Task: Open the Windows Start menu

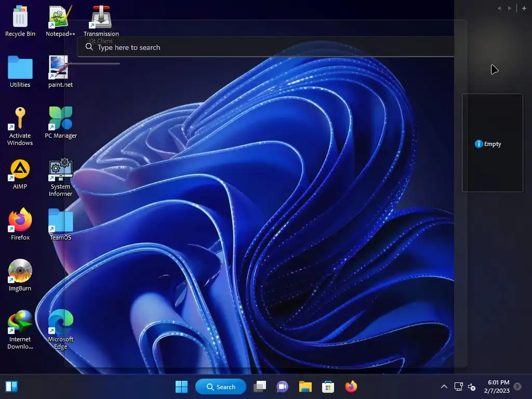Action: pyautogui.click(x=181, y=387)
